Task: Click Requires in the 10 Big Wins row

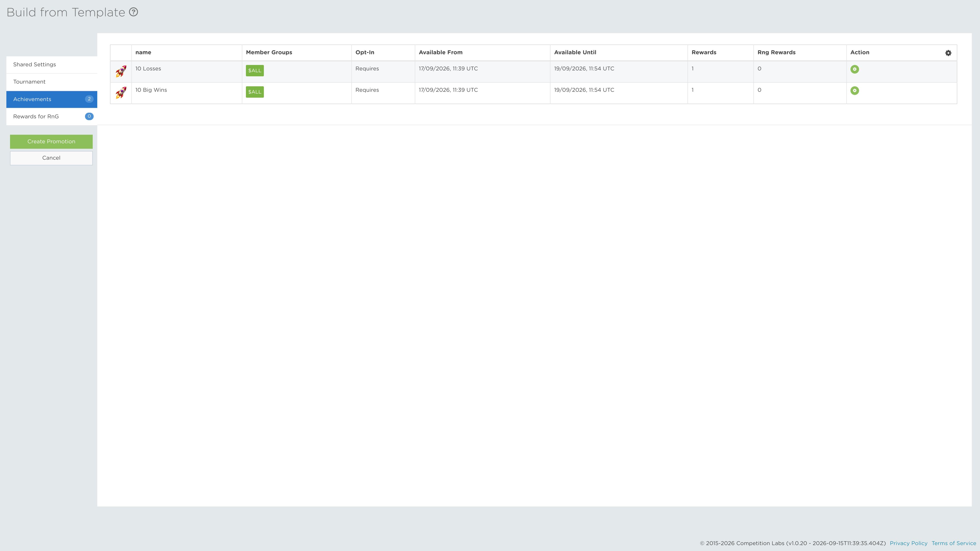Action: (367, 90)
